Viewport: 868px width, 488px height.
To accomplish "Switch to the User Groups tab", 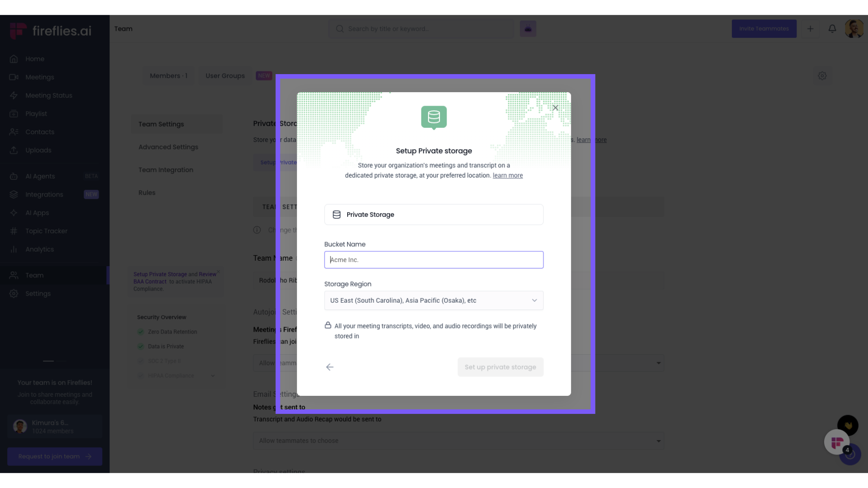I will click(x=225, y=76).
